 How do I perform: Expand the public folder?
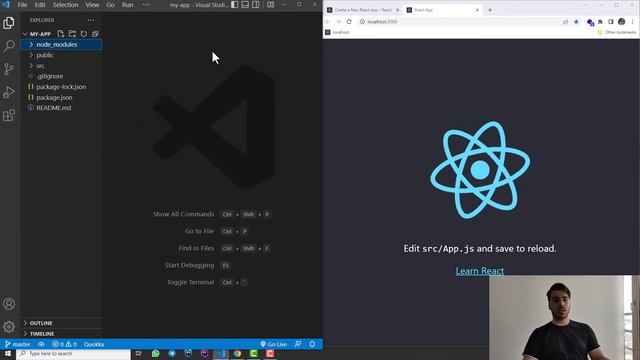point(61,55)
